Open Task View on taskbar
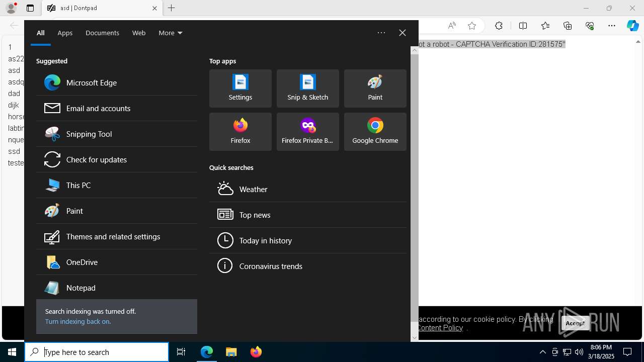Screen dimensions: 644x362 coord(181,352)
